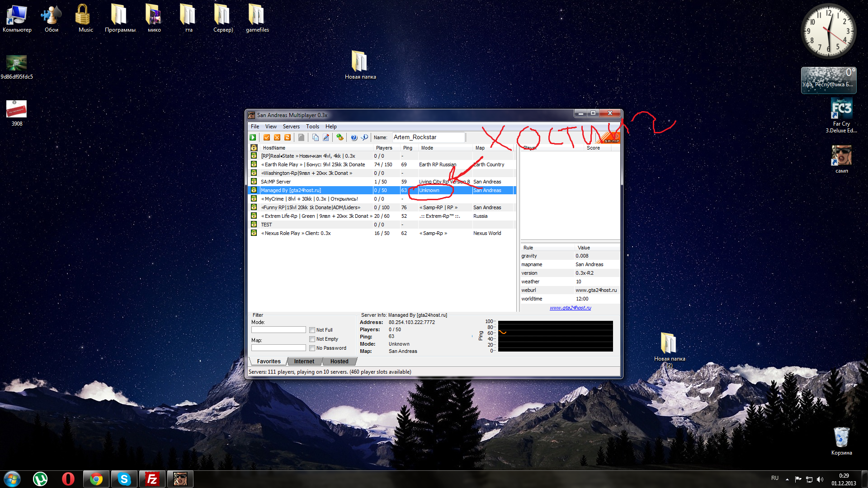Select the Корзина recycle bin icon

coord(841,441)
